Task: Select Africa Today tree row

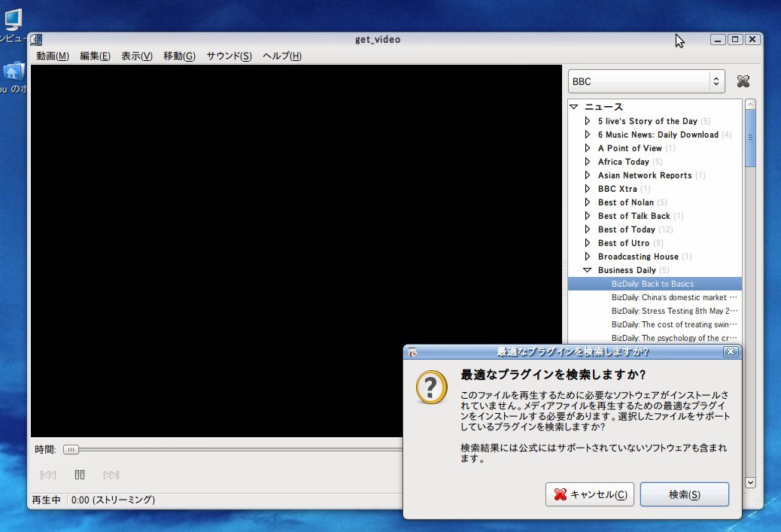Action: [x=655, y=161]
